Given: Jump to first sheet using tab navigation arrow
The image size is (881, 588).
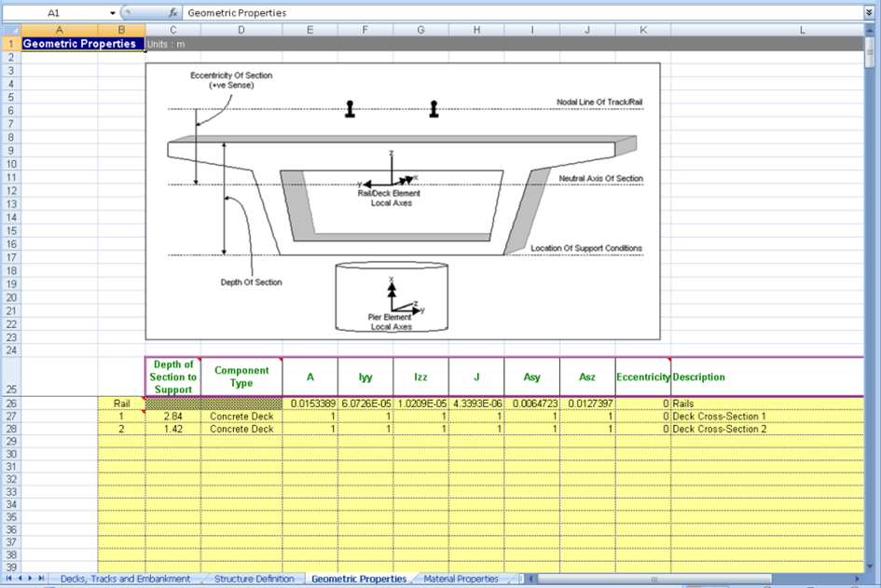Looking at the screenshot, I should coord(10,579).
